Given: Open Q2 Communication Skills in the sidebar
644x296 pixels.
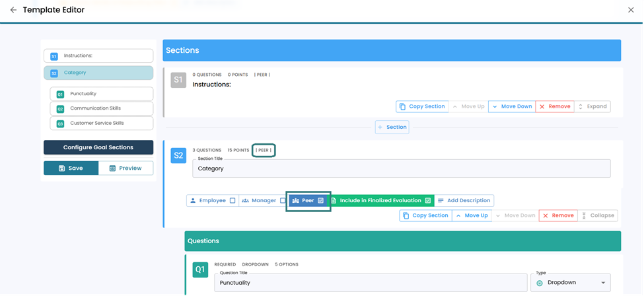Looking at the screenshot, I should pos(102,108).
